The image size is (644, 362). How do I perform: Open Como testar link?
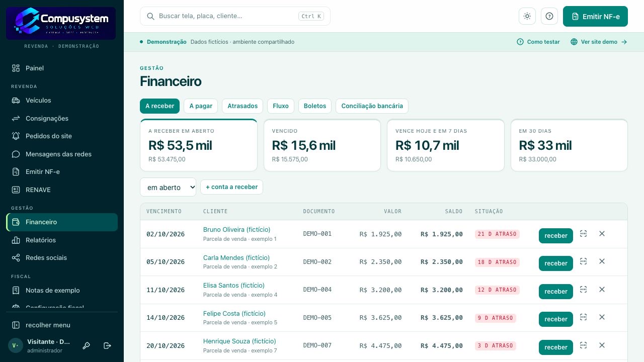coord(538,42)
